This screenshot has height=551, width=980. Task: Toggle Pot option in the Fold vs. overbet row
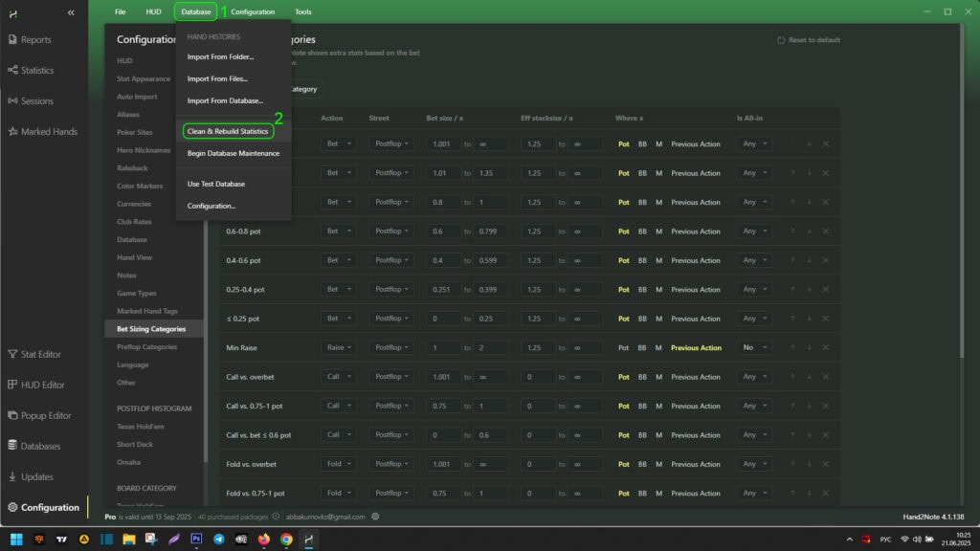(624, 464)
